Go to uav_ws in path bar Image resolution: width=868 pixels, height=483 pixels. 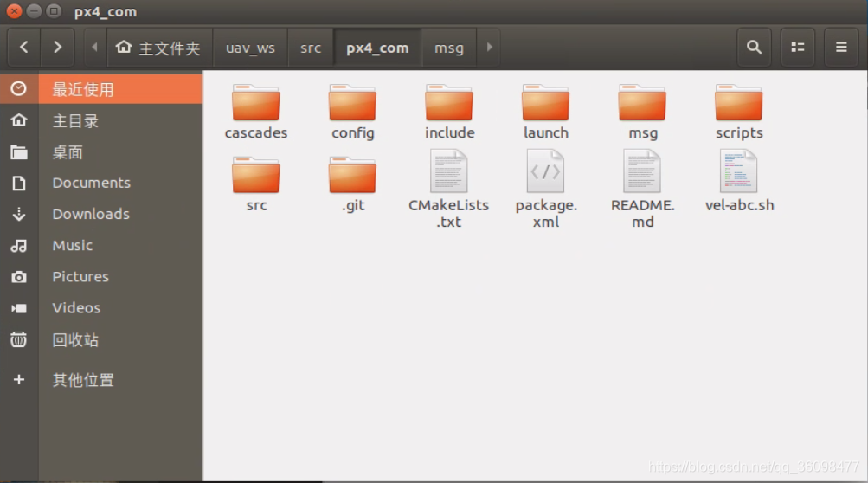[250, 48]
